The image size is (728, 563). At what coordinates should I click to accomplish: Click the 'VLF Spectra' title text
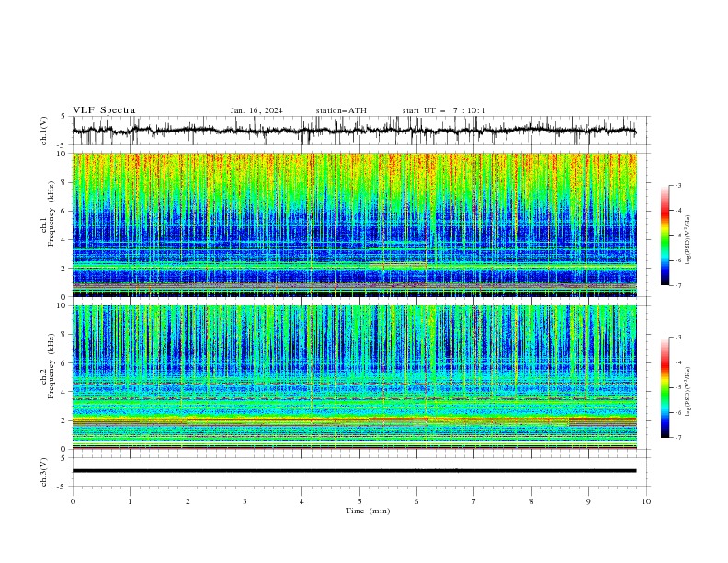104,110
